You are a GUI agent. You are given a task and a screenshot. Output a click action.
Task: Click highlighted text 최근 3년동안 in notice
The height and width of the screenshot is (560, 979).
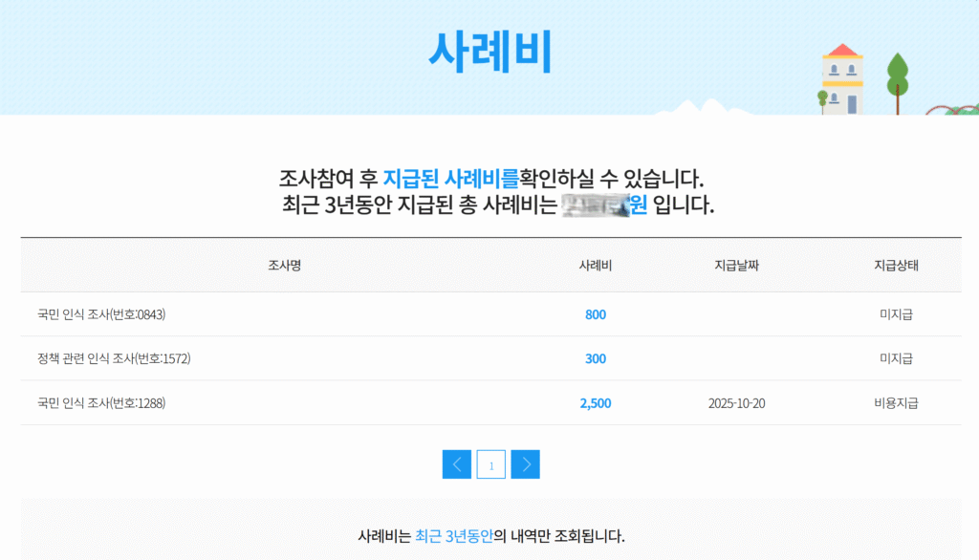point(454,536)
